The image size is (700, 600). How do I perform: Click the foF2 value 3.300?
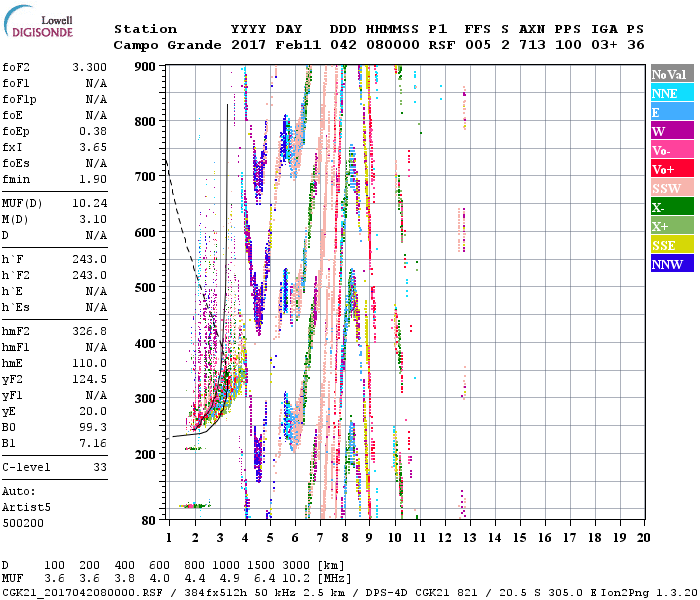coord(88,65)
